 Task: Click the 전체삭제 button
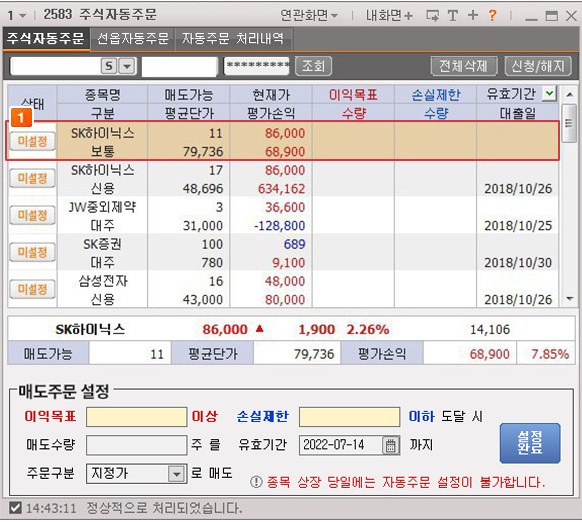tap(464, 66)
